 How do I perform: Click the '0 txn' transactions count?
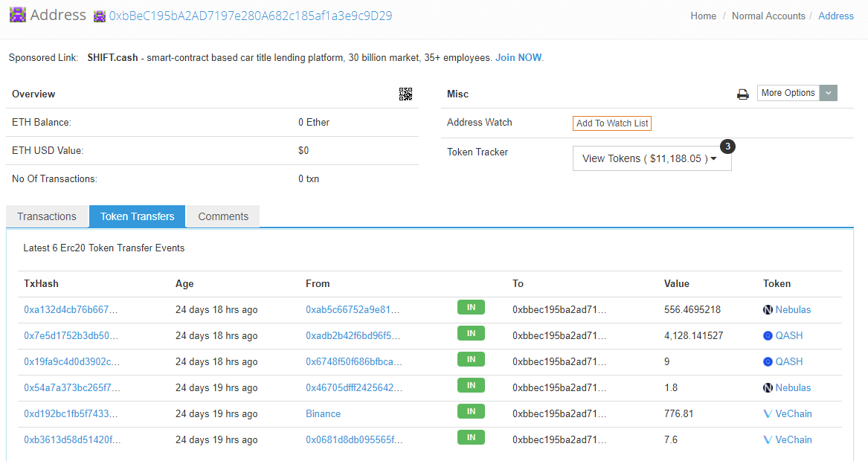pos(309,178)
